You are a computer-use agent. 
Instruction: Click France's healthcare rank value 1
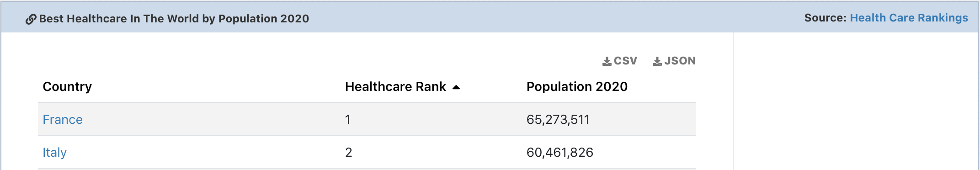coord(348,119)
